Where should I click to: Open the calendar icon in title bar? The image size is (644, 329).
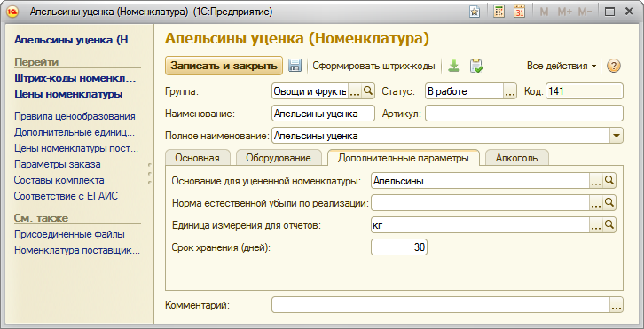click(520, 12)
